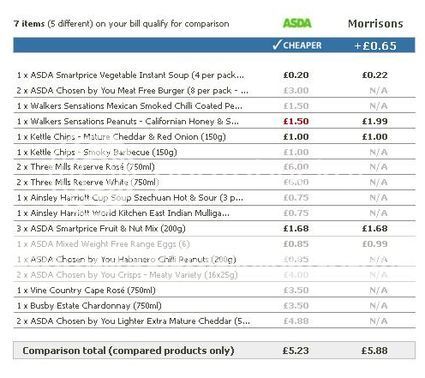This screenshot has height=378, width=425.
Task: Click the CHEAPER checkmark badge
Action: (x=297, y=45)
